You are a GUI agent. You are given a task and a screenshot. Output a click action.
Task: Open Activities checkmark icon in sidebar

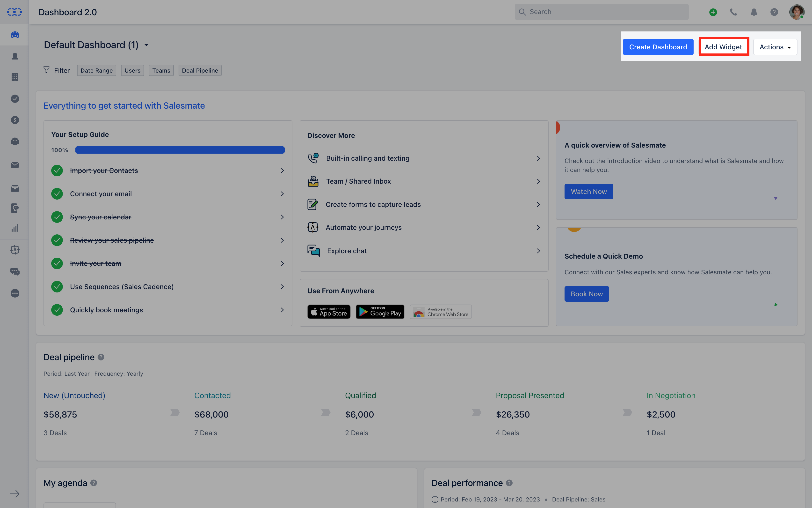click(15, 98)
